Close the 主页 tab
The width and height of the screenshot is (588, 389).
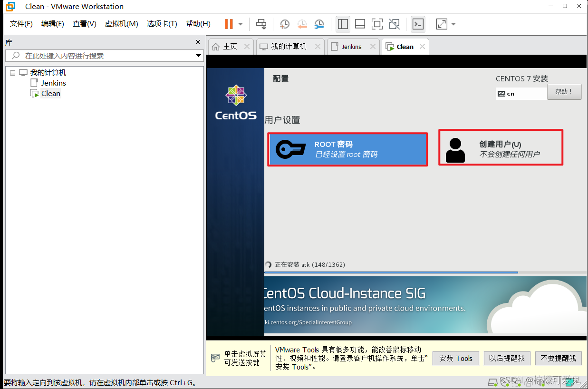pos(247,47)
